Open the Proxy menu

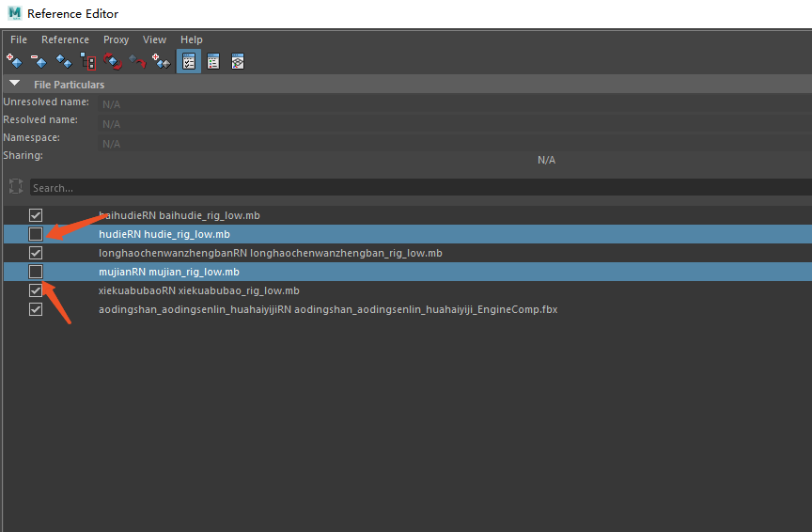(x=116, y=39)
